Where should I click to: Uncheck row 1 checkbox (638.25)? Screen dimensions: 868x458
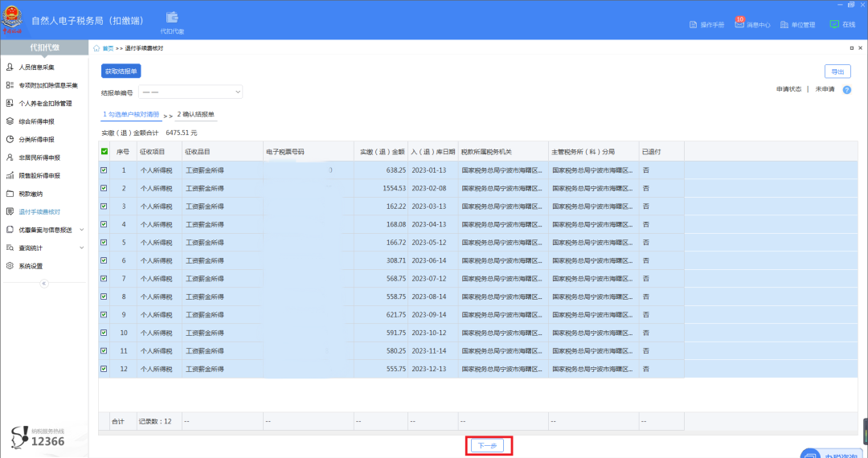pyautogui.click(x=104, y=170)
